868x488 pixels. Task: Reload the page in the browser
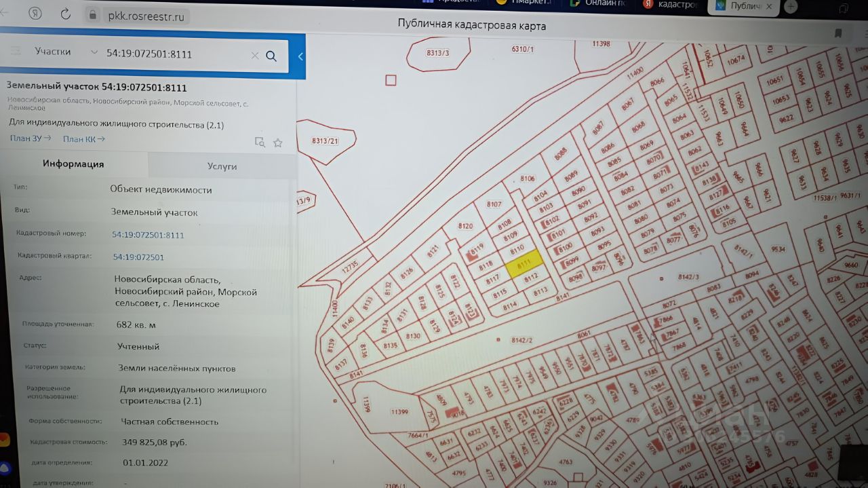(x=65, y=14)
